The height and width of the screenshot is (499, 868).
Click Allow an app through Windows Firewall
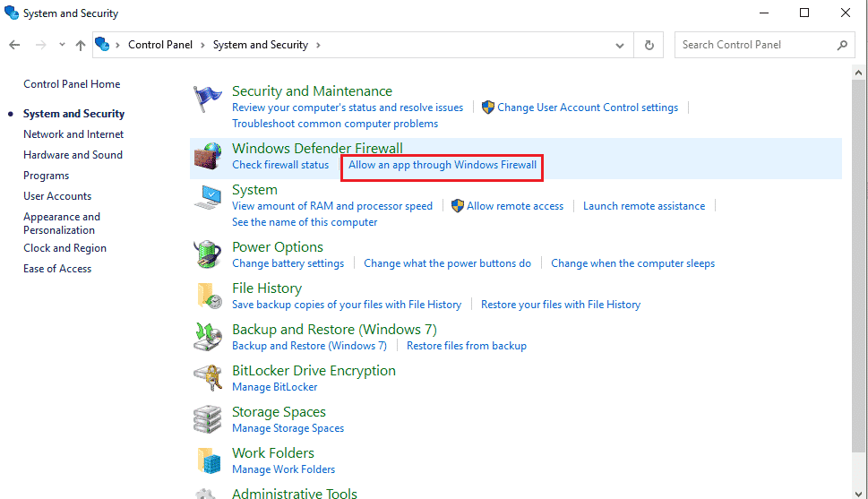pos(443,165)
